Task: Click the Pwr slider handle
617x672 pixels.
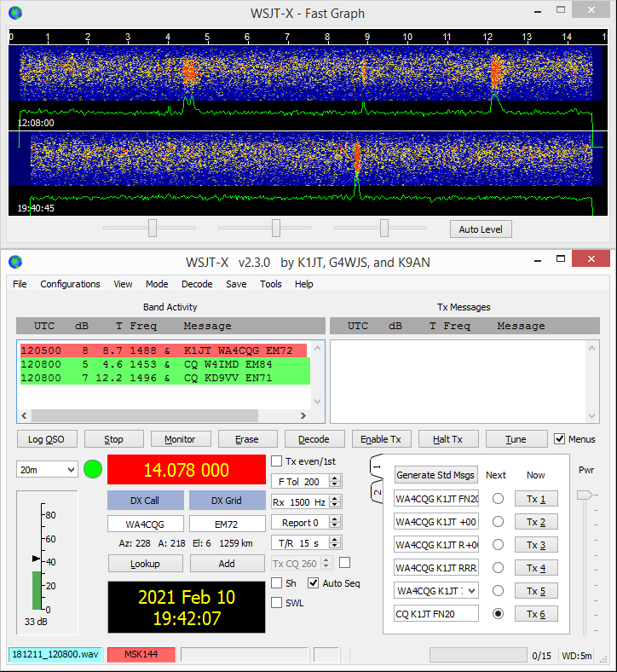Action: coord(584,495)
